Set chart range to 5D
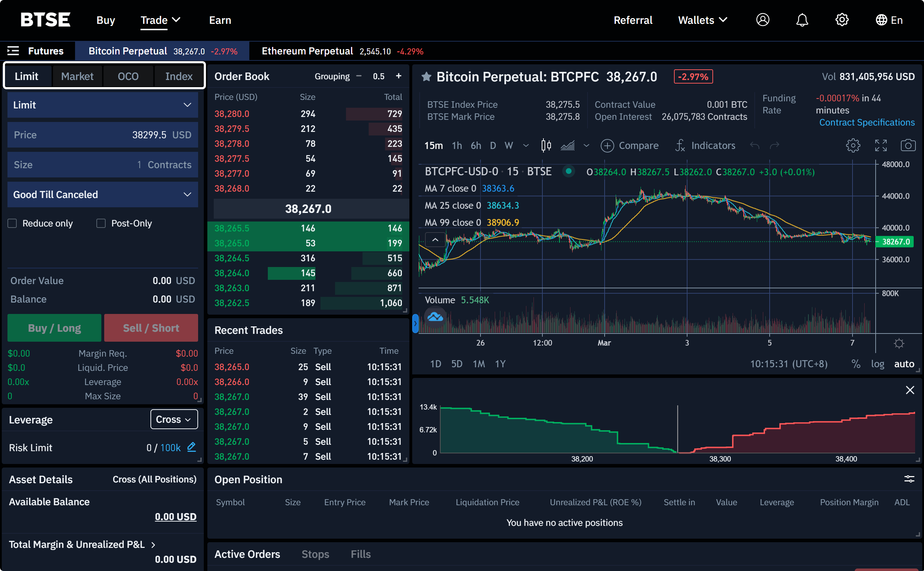This screenshot has height=571, width=924. coord(457,364)
